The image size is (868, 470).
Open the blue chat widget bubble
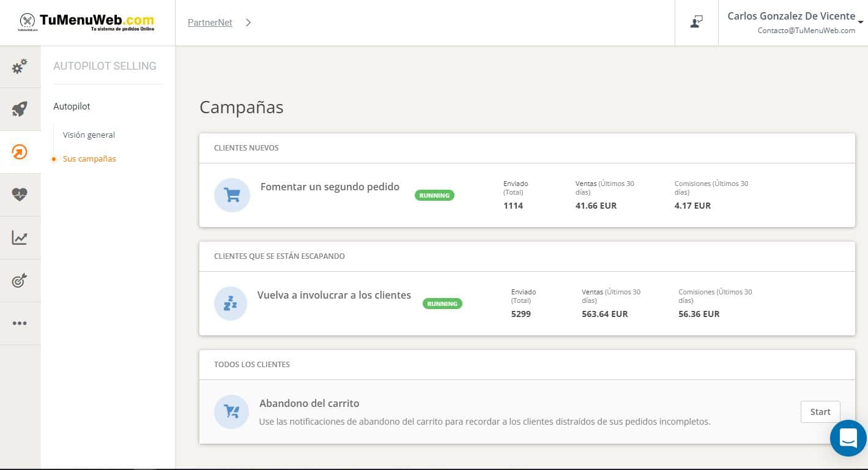click(848, 438)
